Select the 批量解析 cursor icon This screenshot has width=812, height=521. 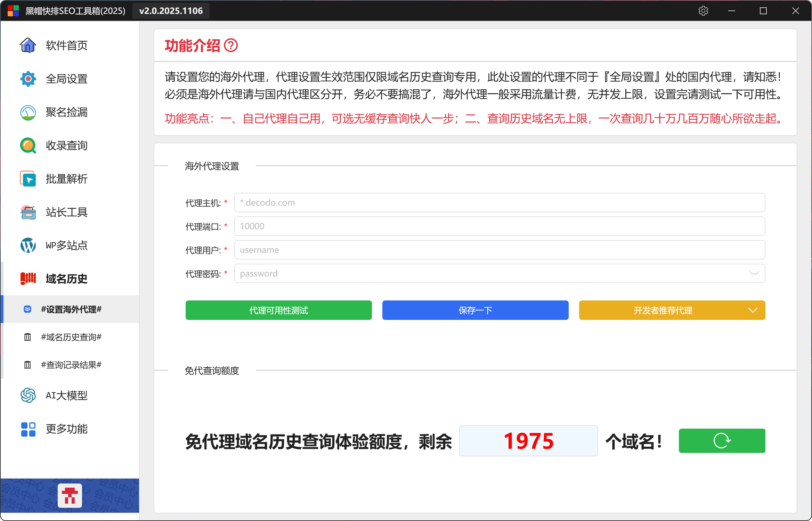28,179
